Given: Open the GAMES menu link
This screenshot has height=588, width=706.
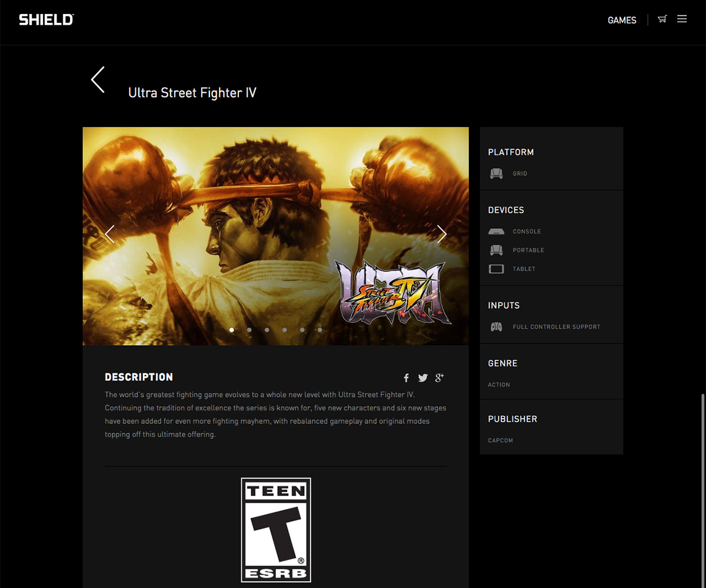Looking at the screenshot, I should 622,20.
